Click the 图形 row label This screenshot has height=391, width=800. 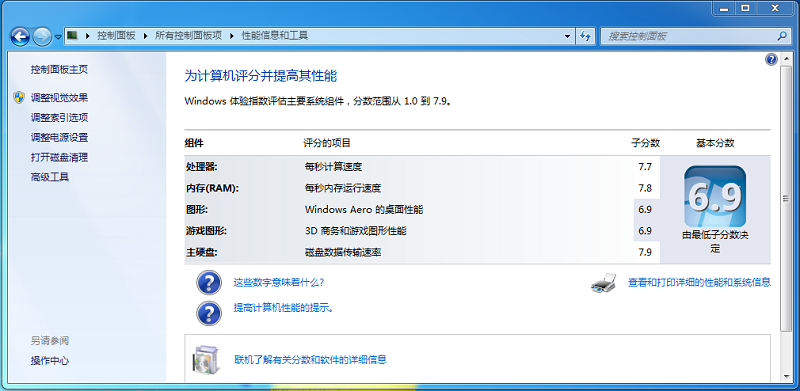tap(197, 209)
